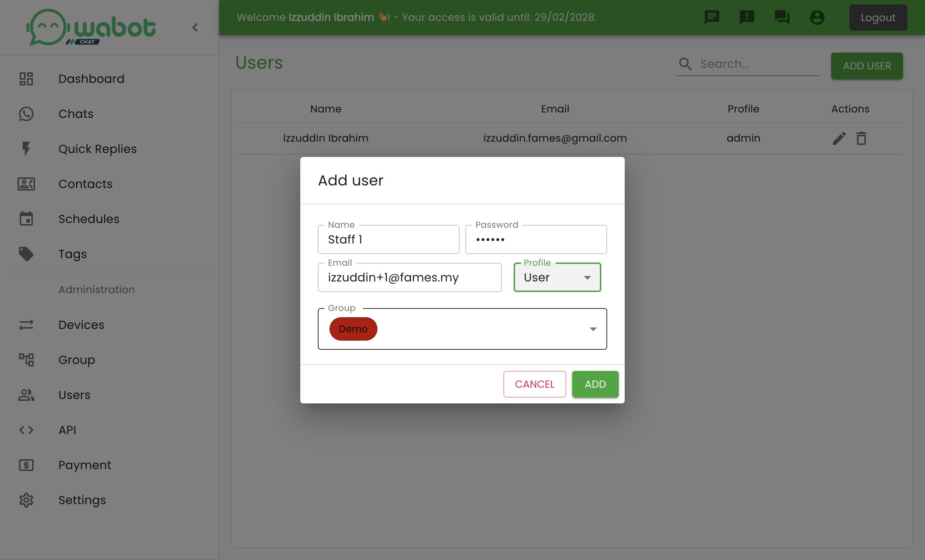Viewport: 925px width, 560px height.
Task: Open the Chats section
Action: (x=76, y=114)
